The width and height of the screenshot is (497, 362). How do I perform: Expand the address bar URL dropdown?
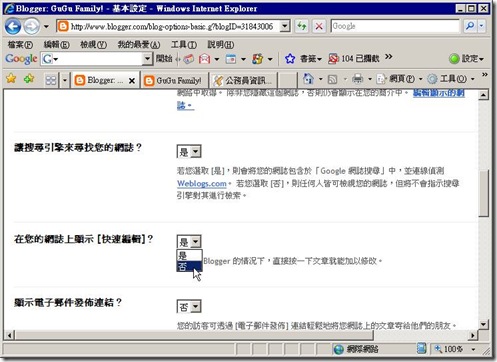pyautogui.click(x=285, y=26)
